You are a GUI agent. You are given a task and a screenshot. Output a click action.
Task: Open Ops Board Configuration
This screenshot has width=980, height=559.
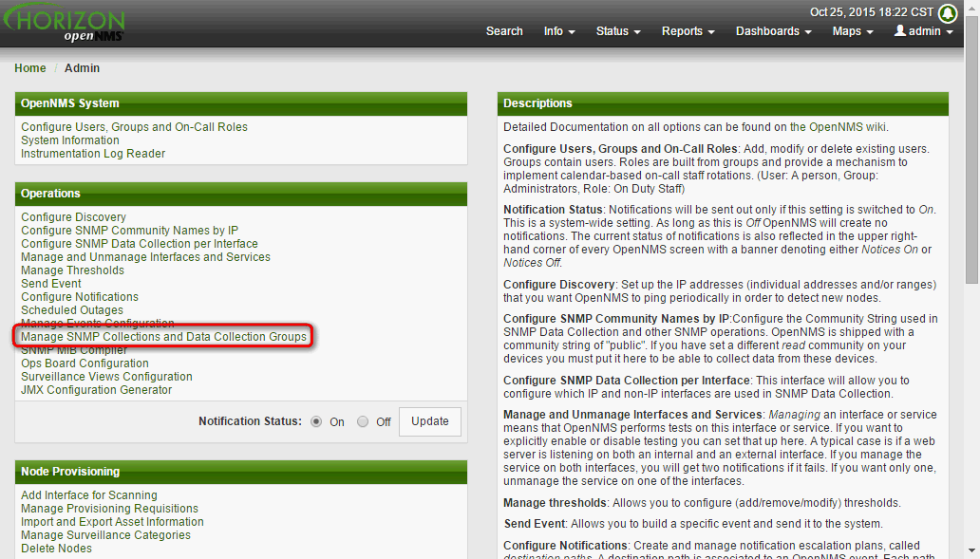(85, 363)
